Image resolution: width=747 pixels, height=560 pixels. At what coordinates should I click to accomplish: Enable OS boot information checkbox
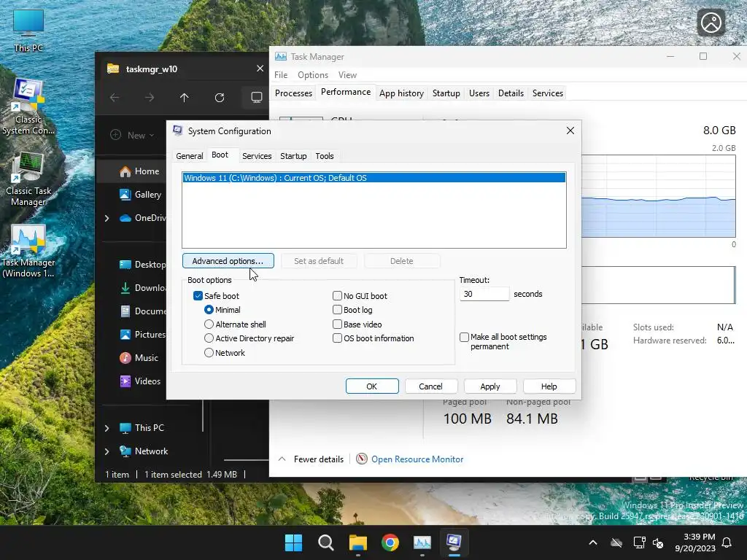pyautogui.click(x=337, y=338)
